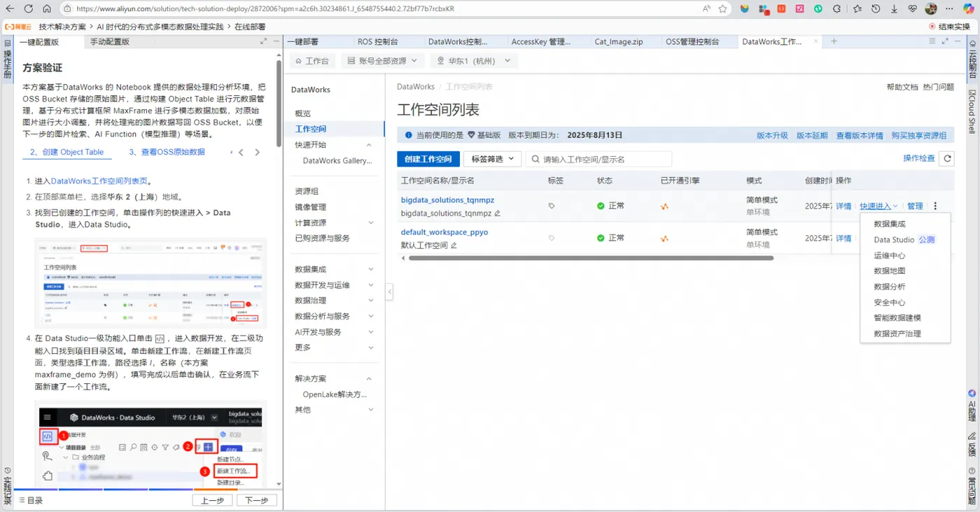
Task: Open Cloud Shell side panel
Action: click(972, 112)
